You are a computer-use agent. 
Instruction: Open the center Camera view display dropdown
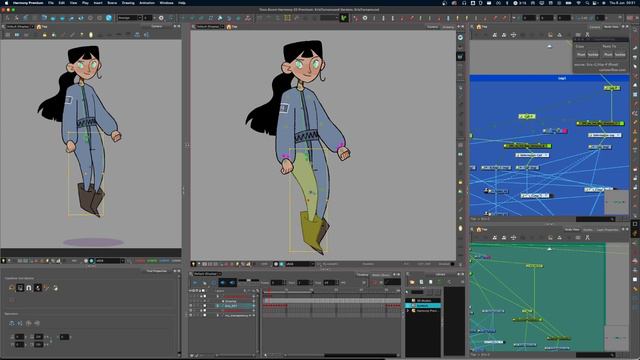[x=209, y=27]
